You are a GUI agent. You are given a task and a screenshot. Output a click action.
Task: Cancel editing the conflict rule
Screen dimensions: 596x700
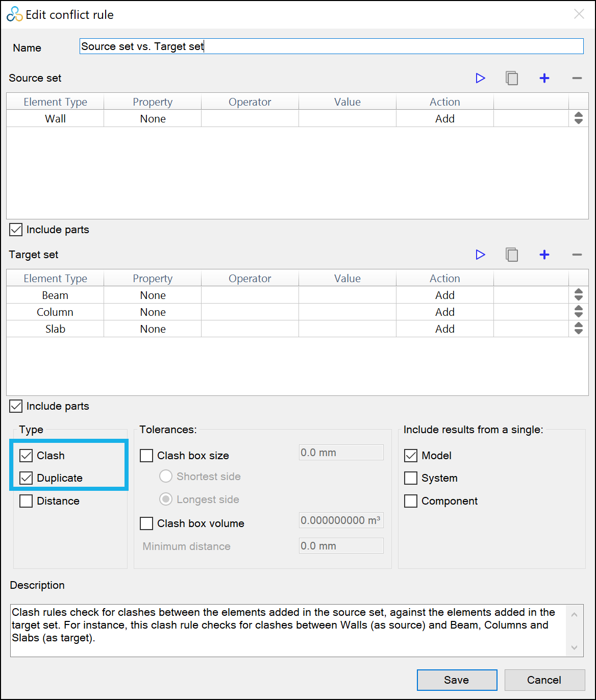coord(544,680)
